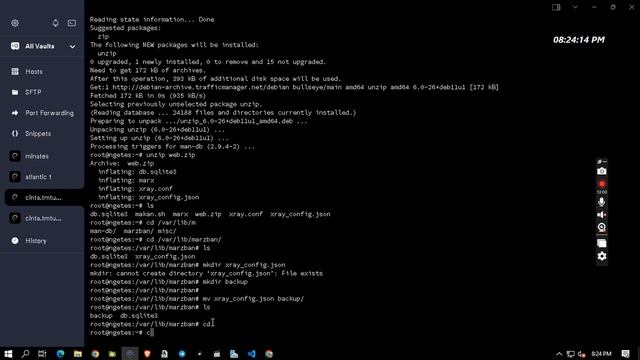
Task: Switch to the minates connection tab
Action: coord(37,156)
